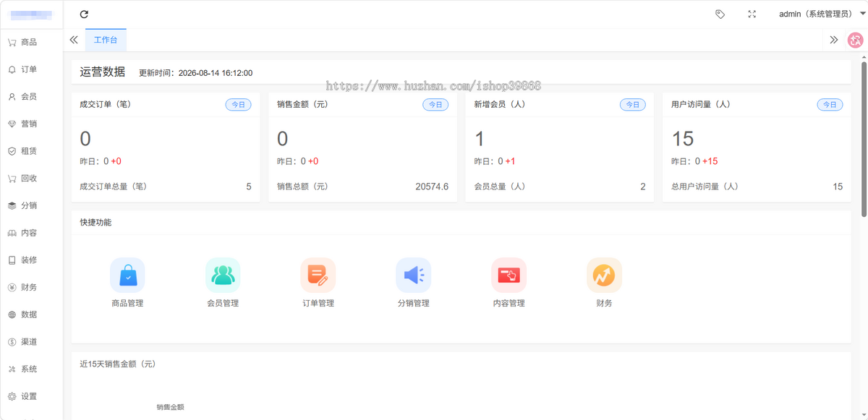This screenshot has width=868, height=420.
Task: Click the 分销管理 label
Action: pyautogui.click(x=413, y=303)
